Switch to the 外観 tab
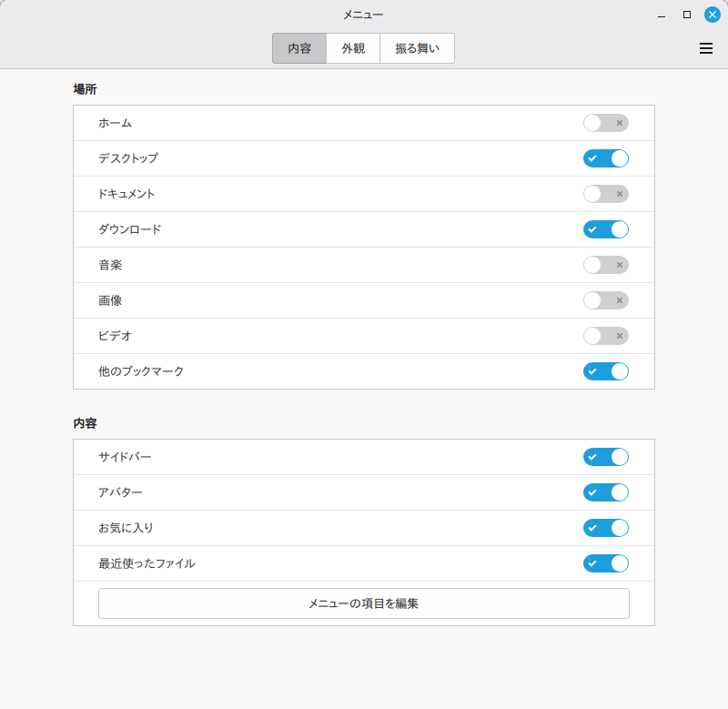This screenshot has width=728, height=709. [x=353, y=49]
